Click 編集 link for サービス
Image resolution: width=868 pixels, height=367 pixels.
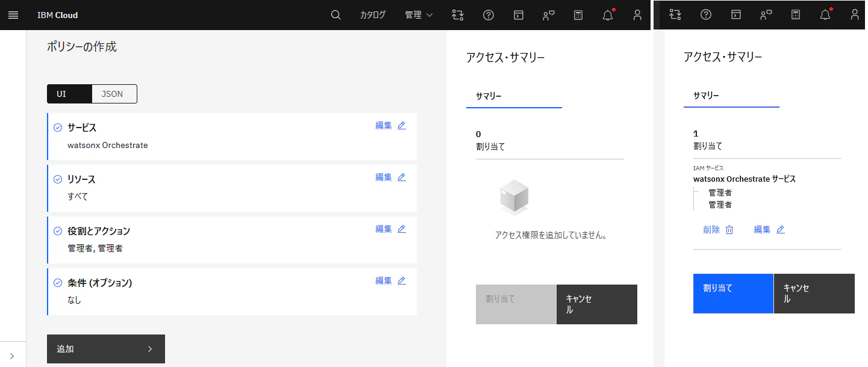pyautogui.click(x=384, y=125)
